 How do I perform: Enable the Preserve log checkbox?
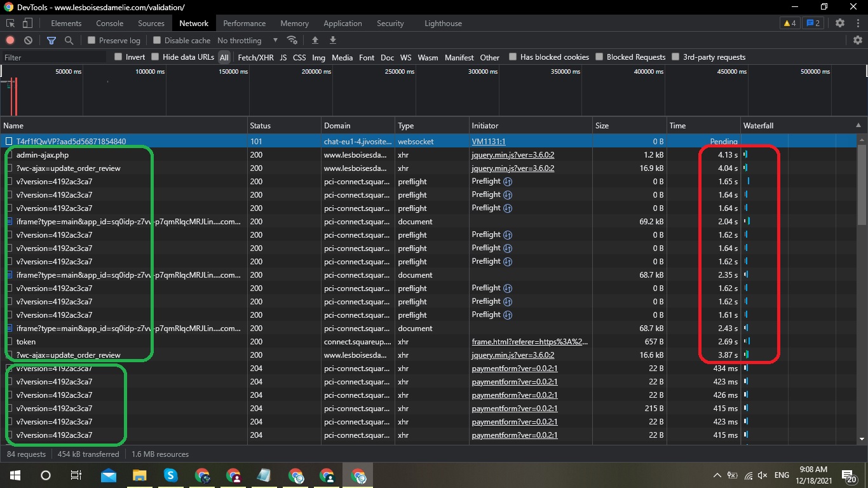coord(92,40)
